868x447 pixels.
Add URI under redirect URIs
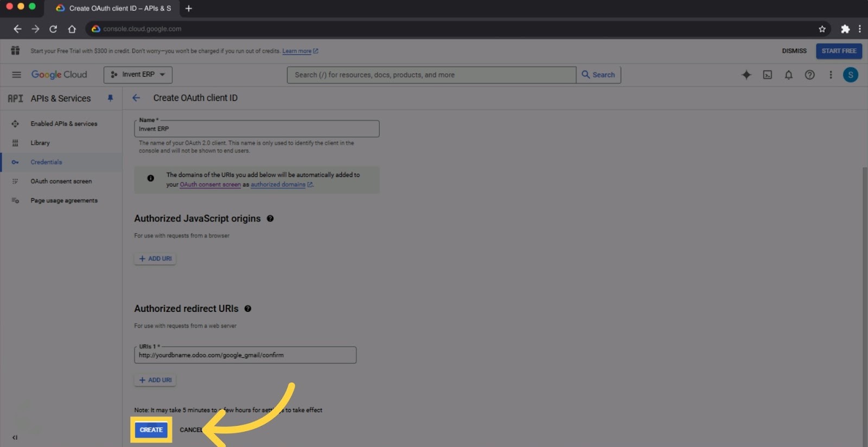155,380
